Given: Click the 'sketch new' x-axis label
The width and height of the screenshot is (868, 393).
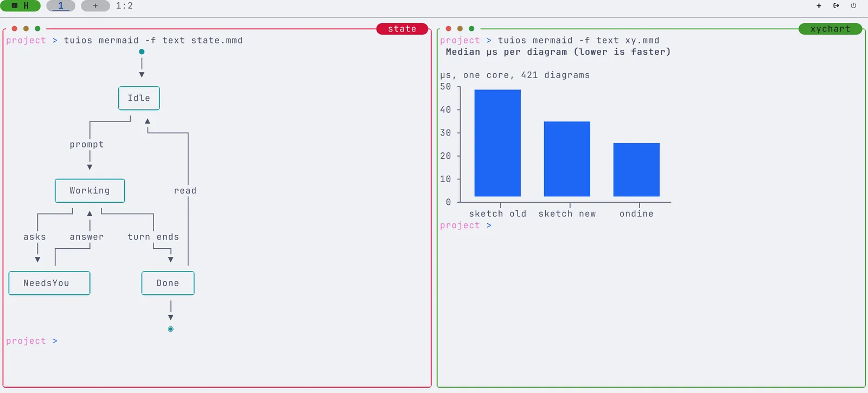Looking at the screenshot, I should click(x=567, y=214).
